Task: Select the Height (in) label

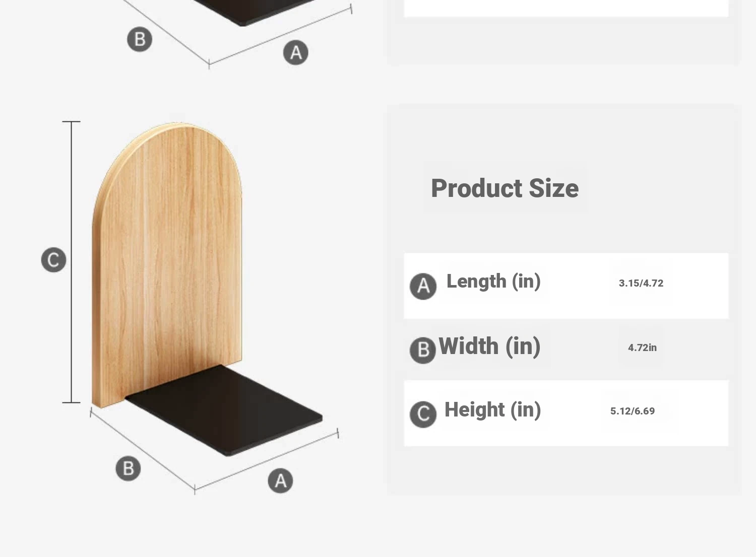Action: 492,410
